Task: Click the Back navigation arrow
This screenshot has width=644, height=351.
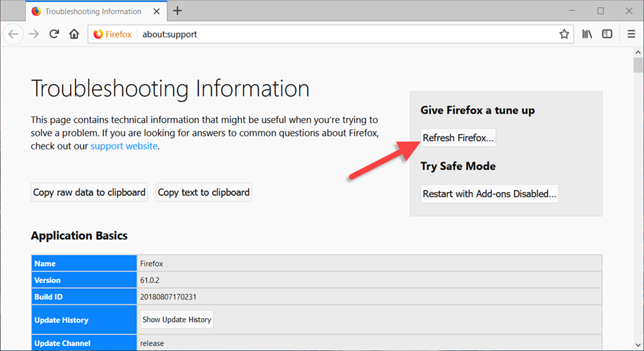Action: point(14,34)
